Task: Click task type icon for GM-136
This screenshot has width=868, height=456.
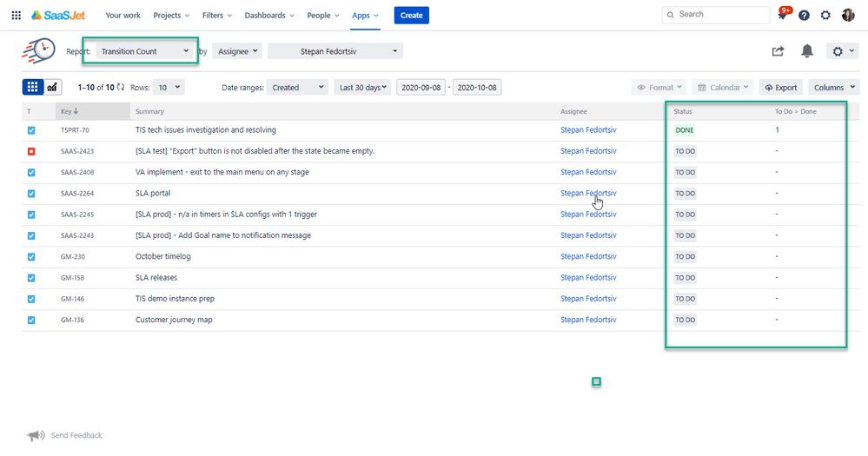Action: [x=31, y=320]
